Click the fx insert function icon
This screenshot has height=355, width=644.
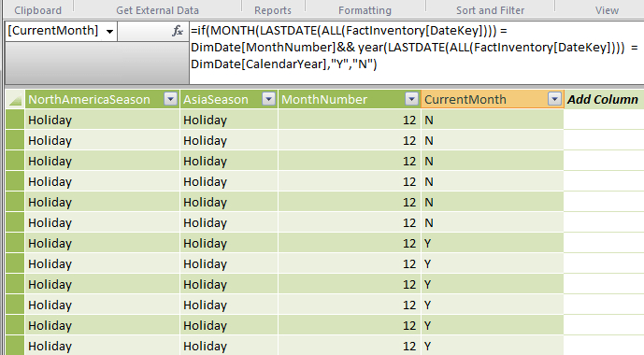177,31
